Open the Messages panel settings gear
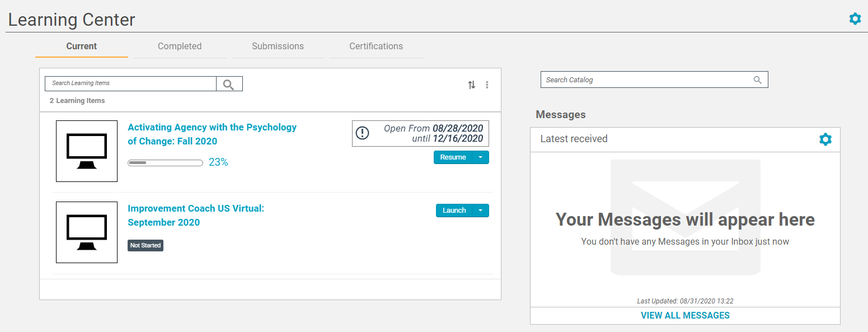 pos(825,139)
